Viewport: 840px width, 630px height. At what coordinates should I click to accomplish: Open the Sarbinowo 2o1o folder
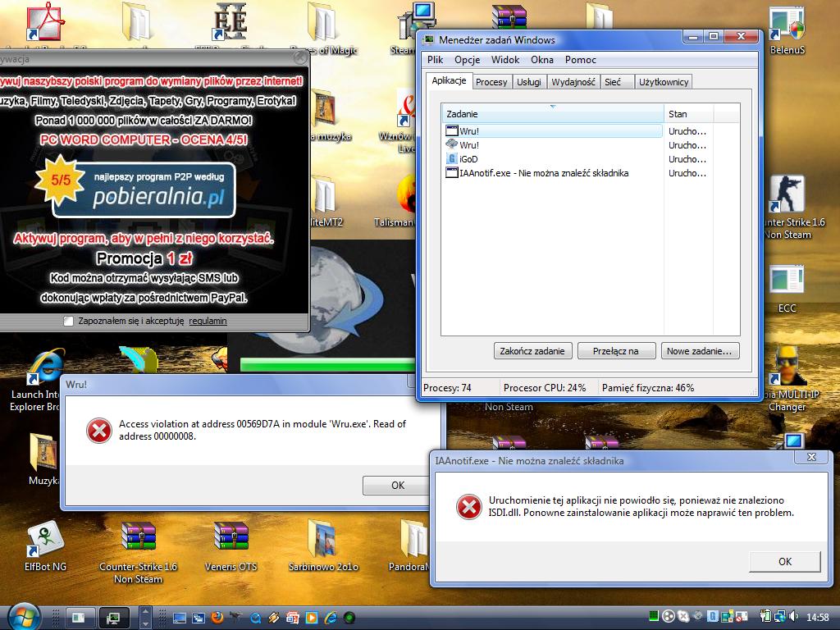pyautogui.click(x=323, y=546)
